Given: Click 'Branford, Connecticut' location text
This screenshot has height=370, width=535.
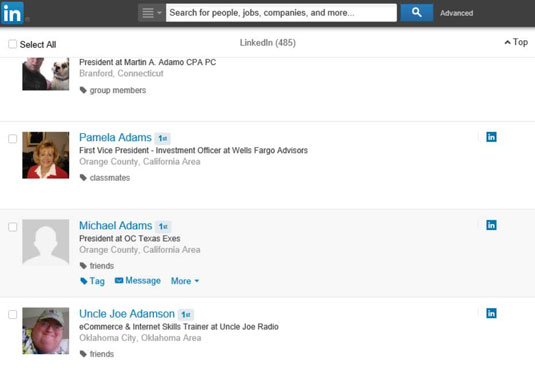Looking at the screenshot, I should (x=121, y=73).
